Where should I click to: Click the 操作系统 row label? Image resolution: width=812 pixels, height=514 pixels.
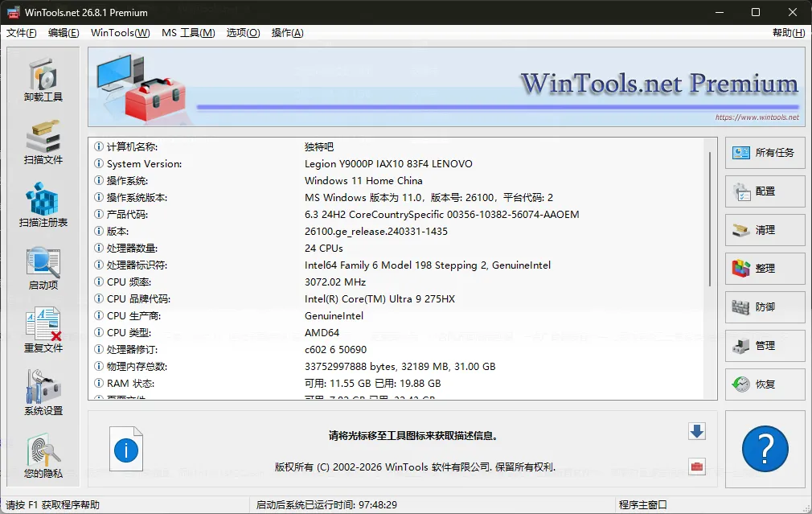[x=127, y=181]
